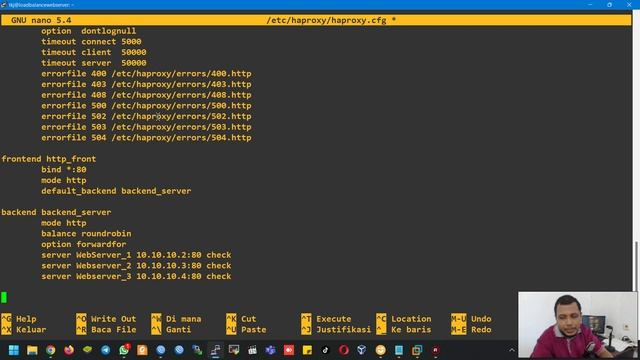Switch to the active PuTTY taskbar icon

pyautogui.click(x=216, y=350)
